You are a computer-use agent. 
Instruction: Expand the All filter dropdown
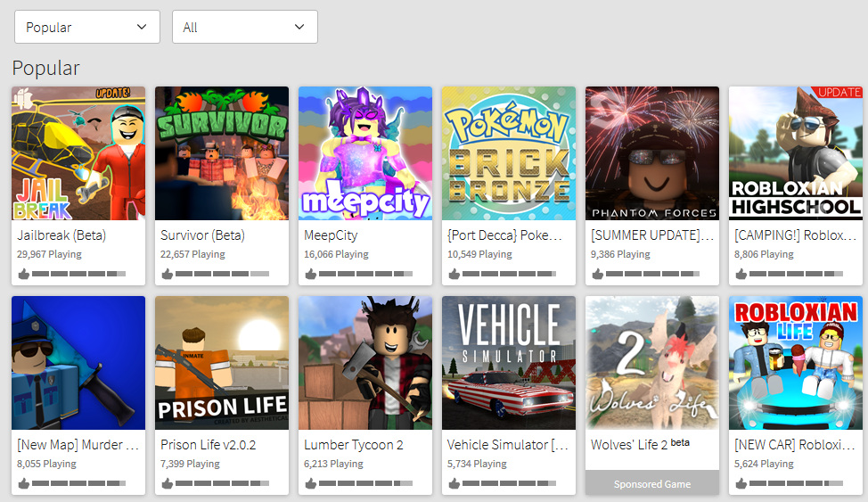[x=244, y=27]
